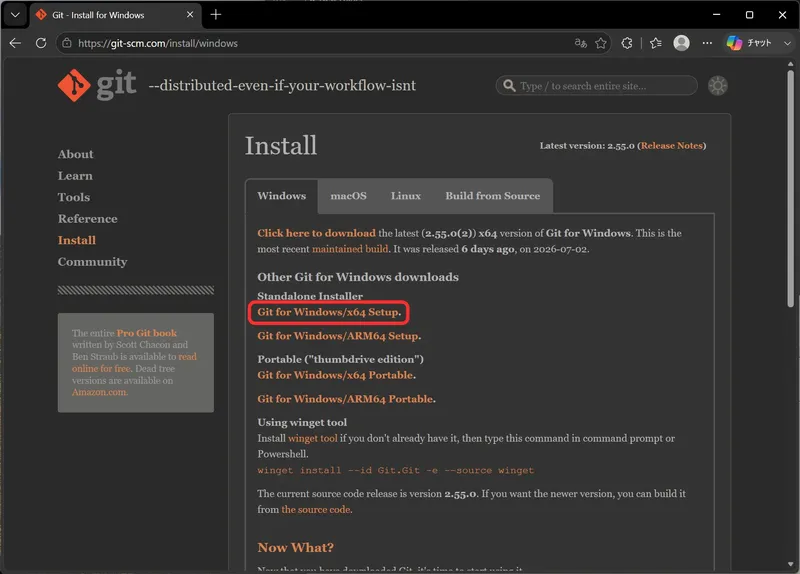Open the Tools sidebar link
The image size is (800, 574).
73,197
